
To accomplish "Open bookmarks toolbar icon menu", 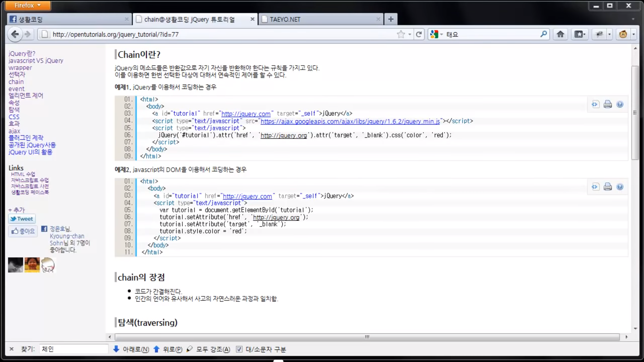I will tap(580, 34).
